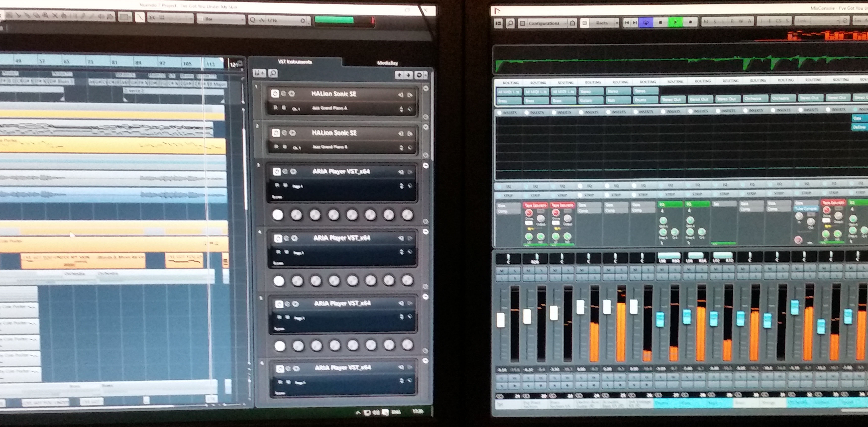Open Bar grid type dropdown
Screen dimensions: 868x427
pyautogui.click(x=221, y=19)
